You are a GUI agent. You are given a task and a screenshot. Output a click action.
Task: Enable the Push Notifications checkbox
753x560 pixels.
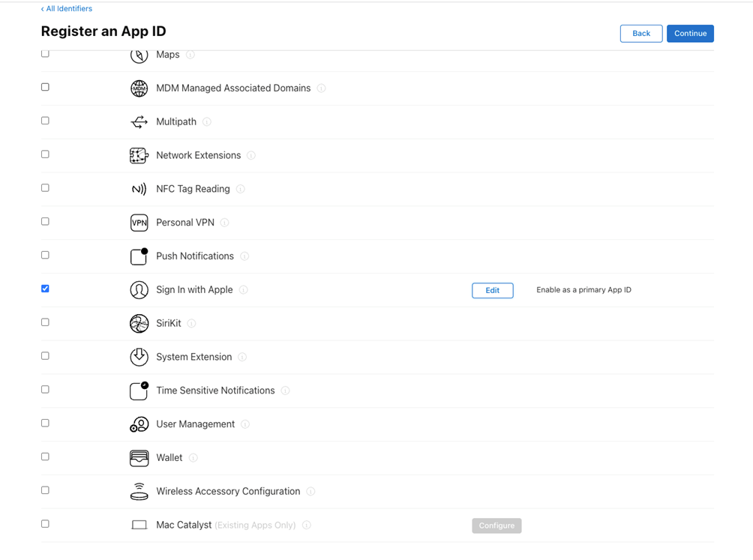coord(45,255)
